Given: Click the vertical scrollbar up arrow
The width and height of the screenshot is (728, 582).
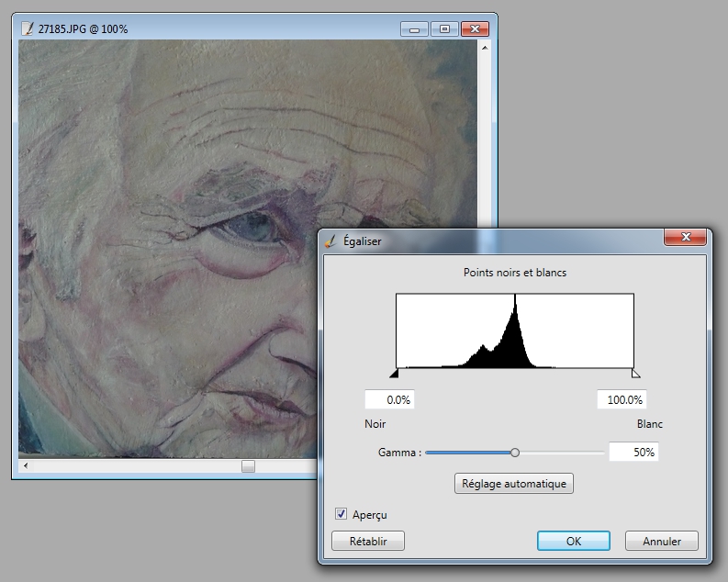Looking at the screenshot, I should 485,48.
